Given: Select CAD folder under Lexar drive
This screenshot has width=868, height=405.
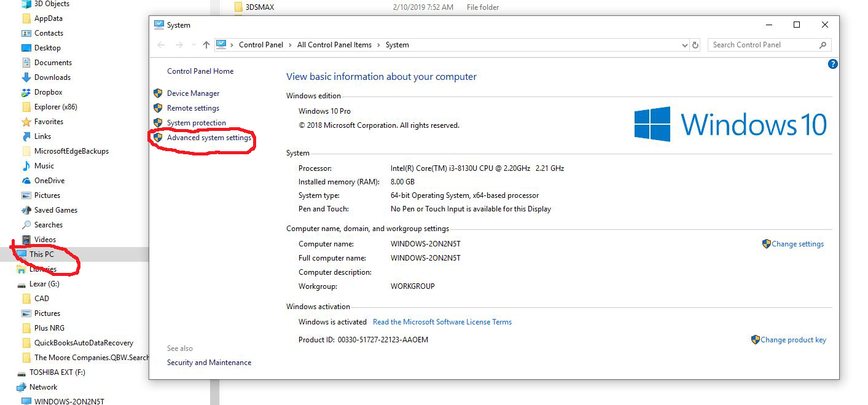Looking at the screenshot, I should (42, 299).
